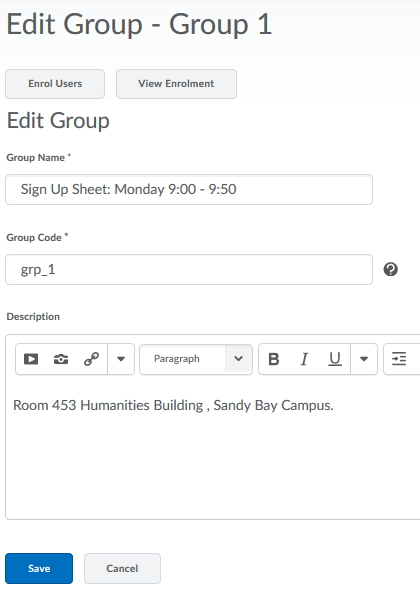
Task: Open Group Code help question-mark icon
Action: [x=391, y=269]
